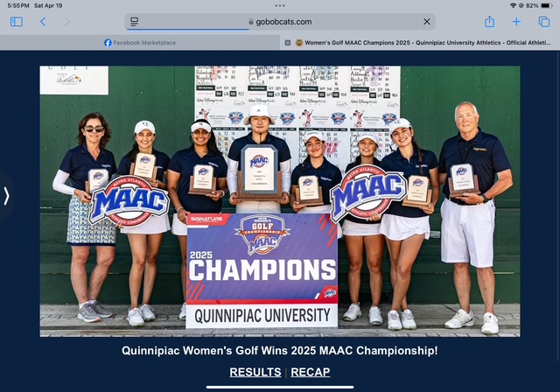
Task: Tap the Wi-Fi status icon
Action: pos(514,5)
